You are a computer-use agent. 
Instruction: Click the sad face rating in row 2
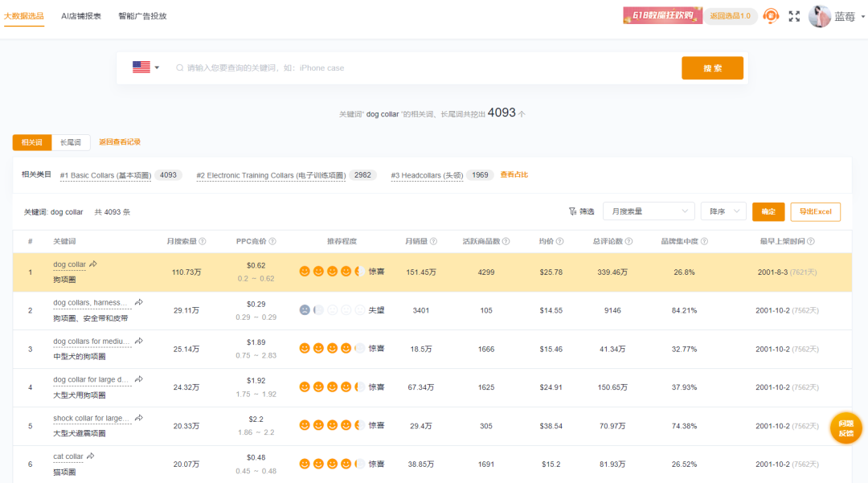coord(305,310)
